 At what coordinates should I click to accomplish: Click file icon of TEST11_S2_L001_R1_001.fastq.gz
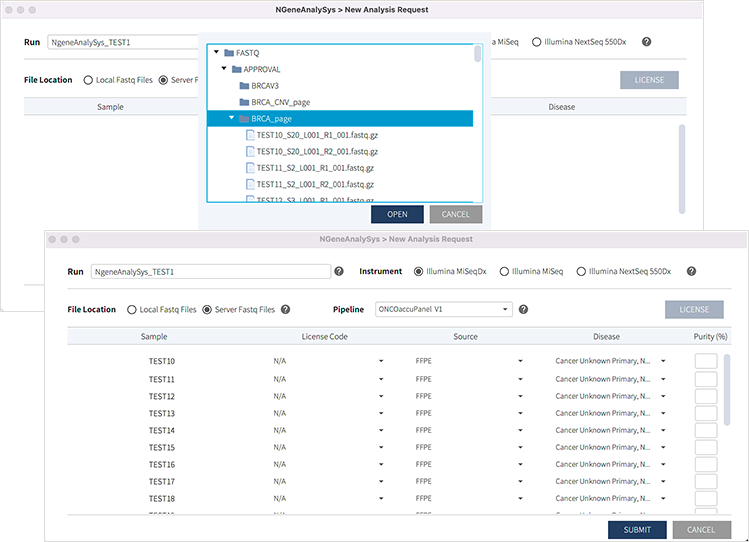pos(250,168)
